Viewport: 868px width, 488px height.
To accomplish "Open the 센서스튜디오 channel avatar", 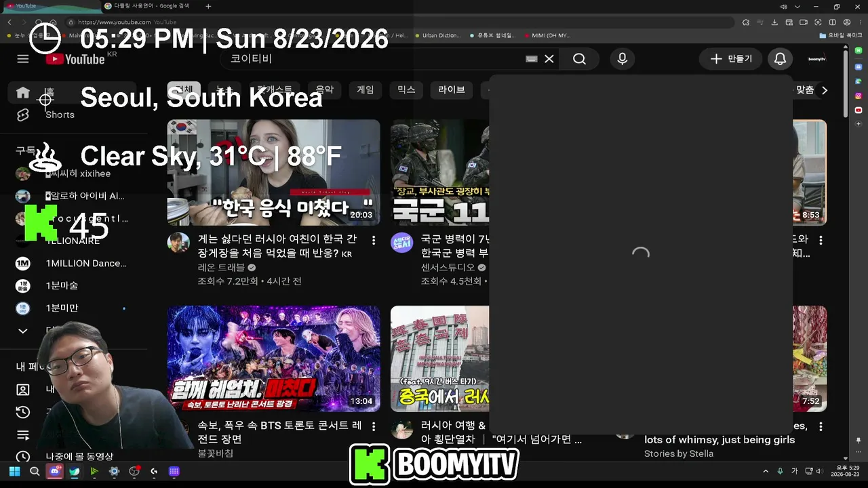I will (x=402, y=243).
